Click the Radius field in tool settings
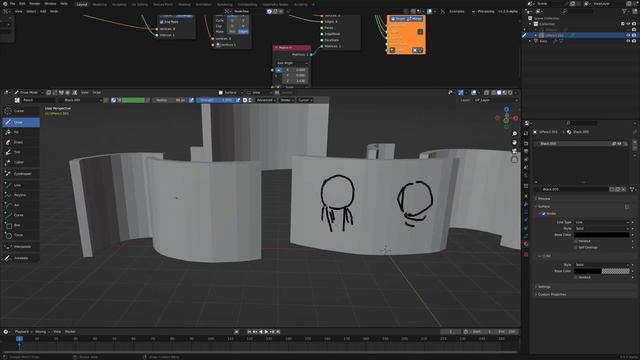 coord(170,100)
